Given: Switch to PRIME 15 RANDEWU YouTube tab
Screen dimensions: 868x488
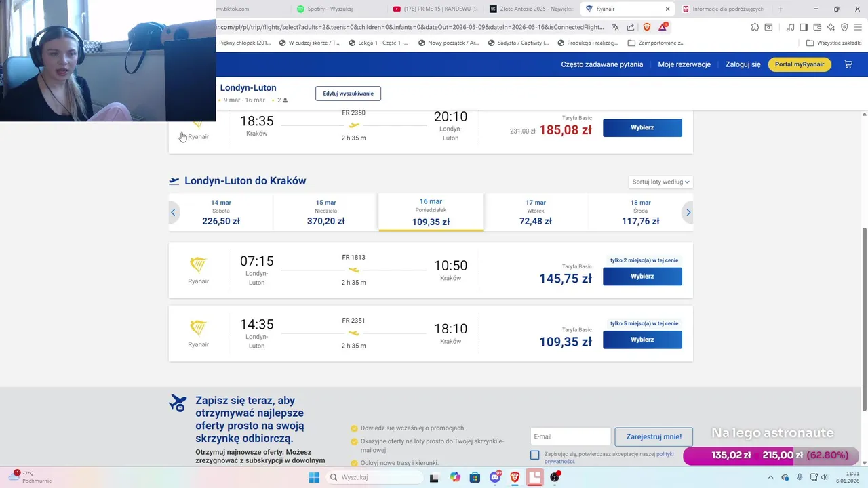Looking at the screenshot, I should tap(435, 9).
